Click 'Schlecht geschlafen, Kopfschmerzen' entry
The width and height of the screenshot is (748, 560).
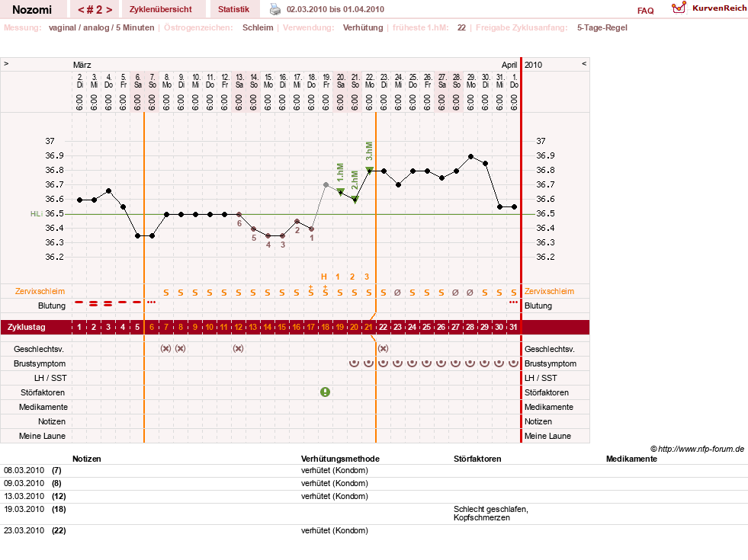491,514
